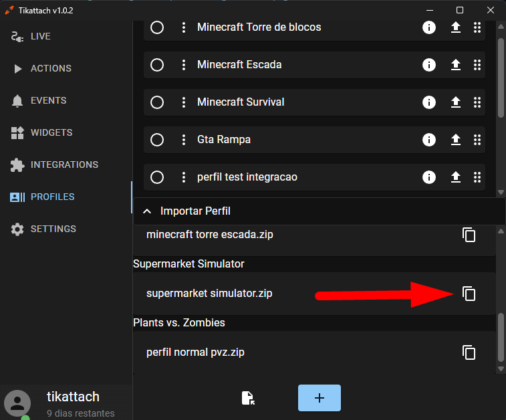Open three-dot menu for Gta Rampa

point(184,140)
